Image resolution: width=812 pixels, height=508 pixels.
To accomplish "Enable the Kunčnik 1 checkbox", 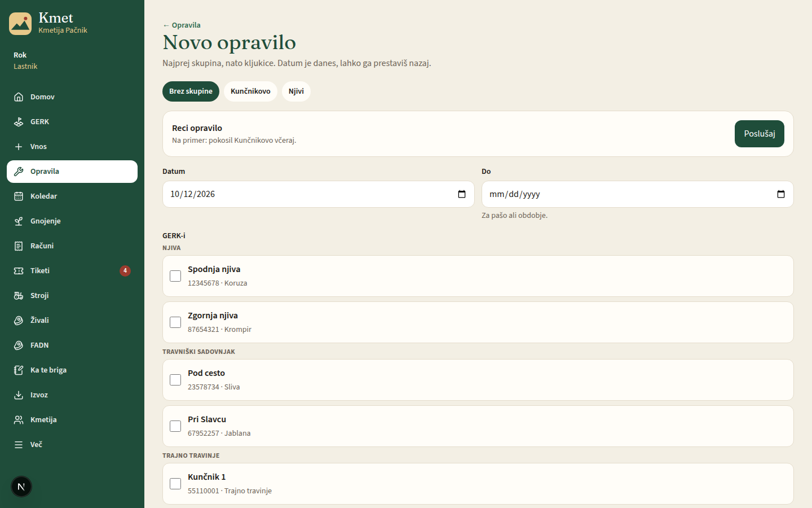I will tap(175, 484).
